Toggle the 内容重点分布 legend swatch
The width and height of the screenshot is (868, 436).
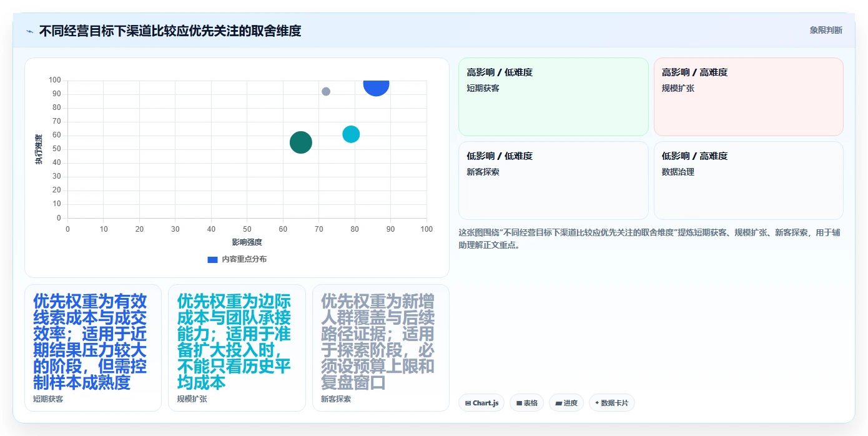212,259
